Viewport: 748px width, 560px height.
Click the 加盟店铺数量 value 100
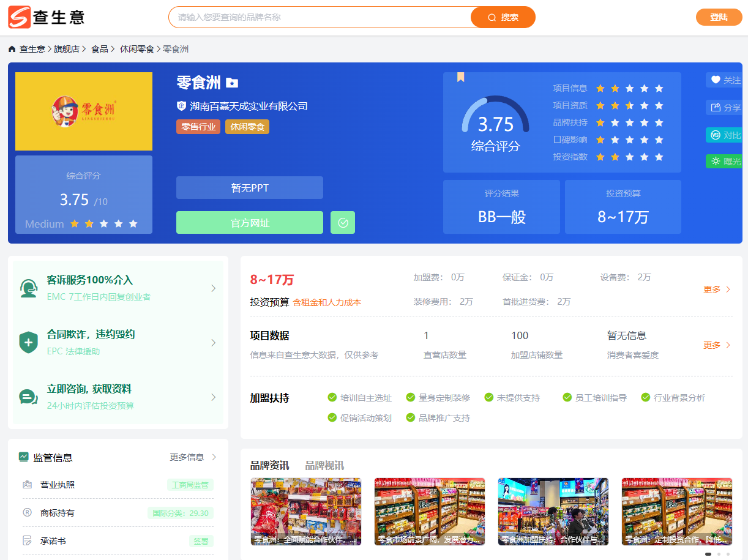pyautogui.click(x=520, y=335)
